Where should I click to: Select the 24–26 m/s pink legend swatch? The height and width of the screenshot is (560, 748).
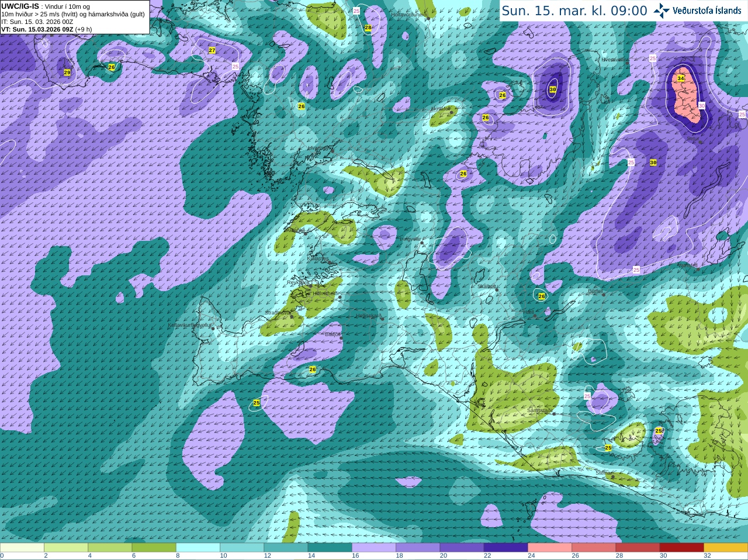coord(550,548)
